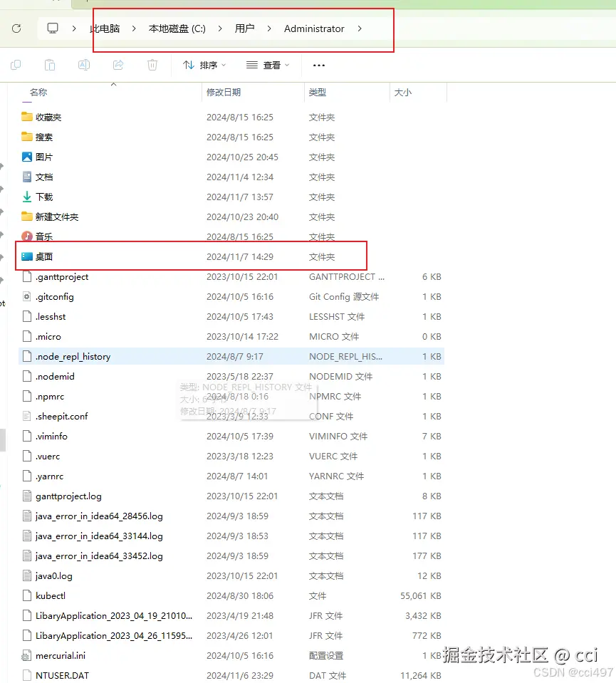Click 用户 in the breadcrumb path
The width and height of the screenshot is (616, 683).
(x=244, y=28)
